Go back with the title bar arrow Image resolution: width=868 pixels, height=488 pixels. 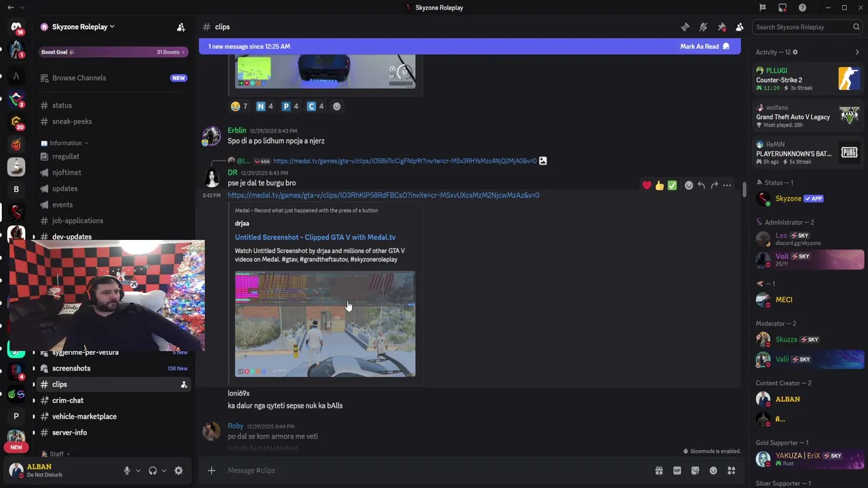pos(11,7)
